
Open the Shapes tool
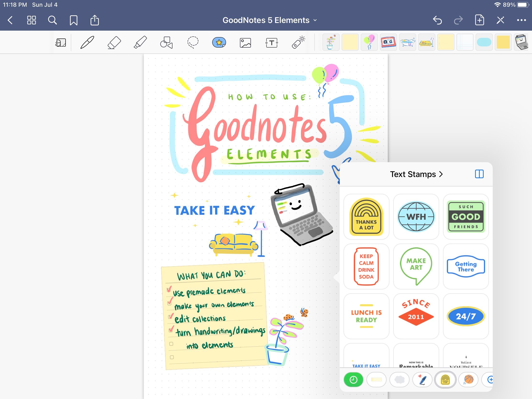[x=166, y=42]
